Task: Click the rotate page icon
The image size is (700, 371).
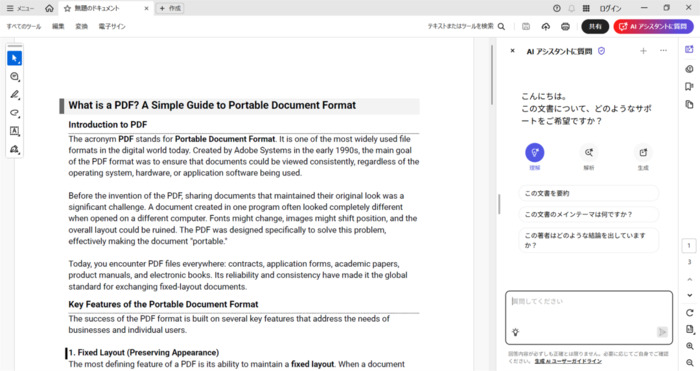Action: pyautogui.click(x=690, y=313)
